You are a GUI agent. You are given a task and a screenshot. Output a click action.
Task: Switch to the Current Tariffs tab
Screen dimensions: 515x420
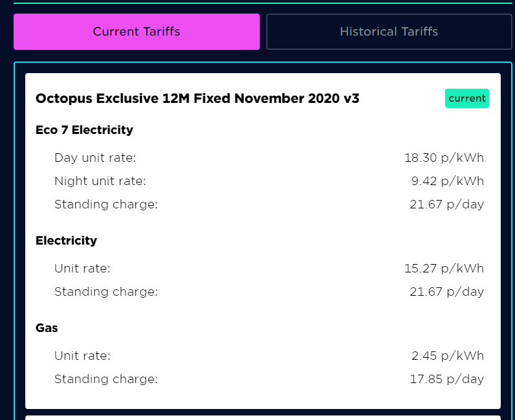click(x=136, y=32)
